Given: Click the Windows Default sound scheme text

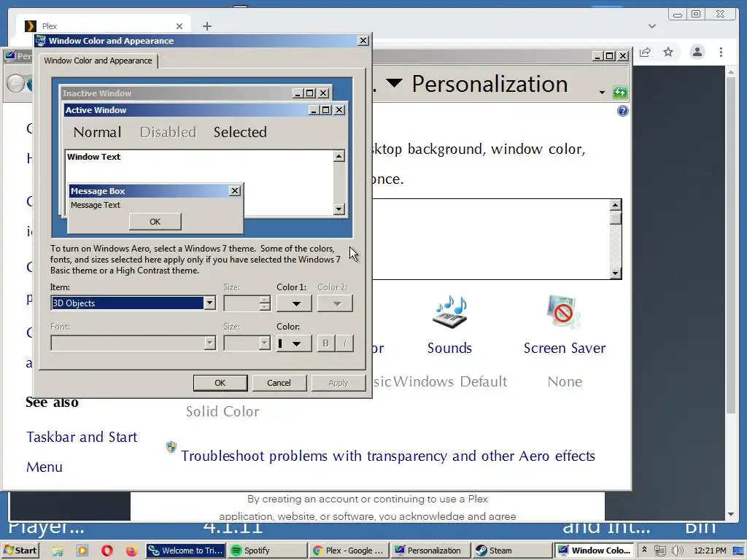Looking at the screenshot, I should [450, 381].
